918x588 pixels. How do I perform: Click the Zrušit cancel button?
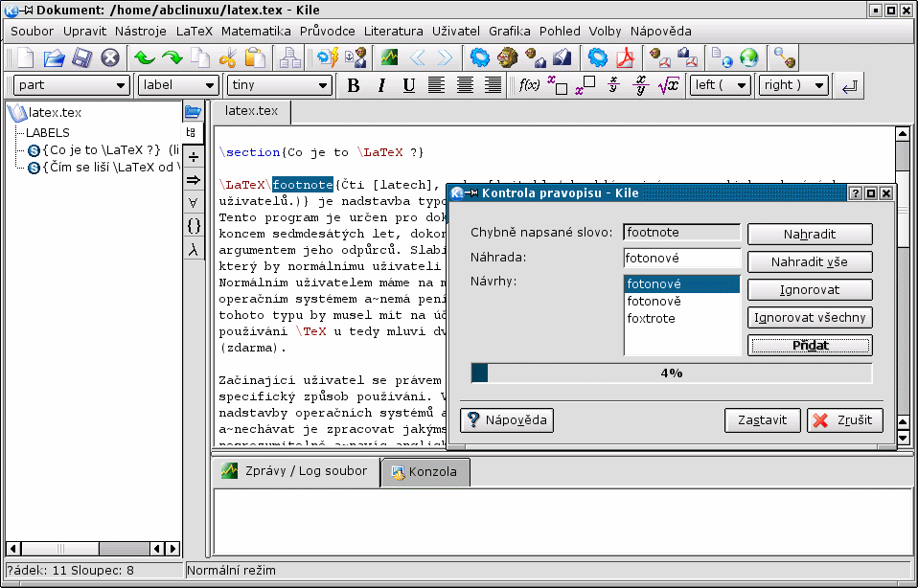[845, 420]
